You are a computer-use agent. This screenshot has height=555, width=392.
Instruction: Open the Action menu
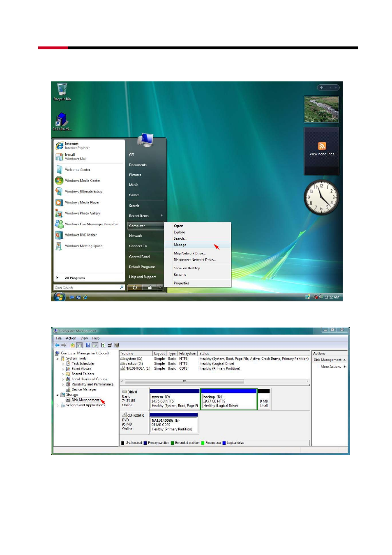[x=71, y=338]
